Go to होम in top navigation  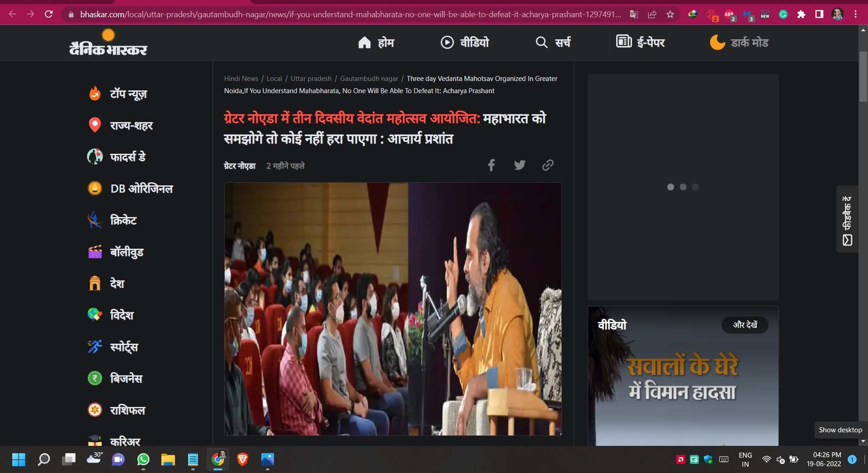[376, 43]
